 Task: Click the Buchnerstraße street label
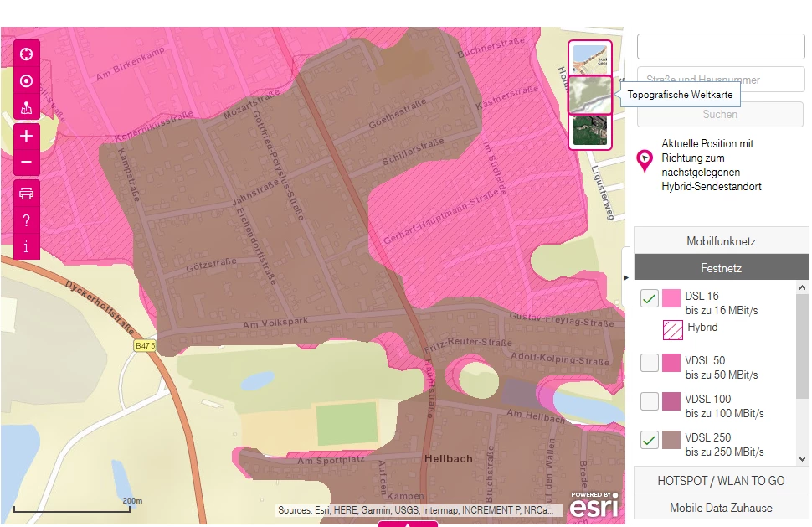(x=491, y=47)
